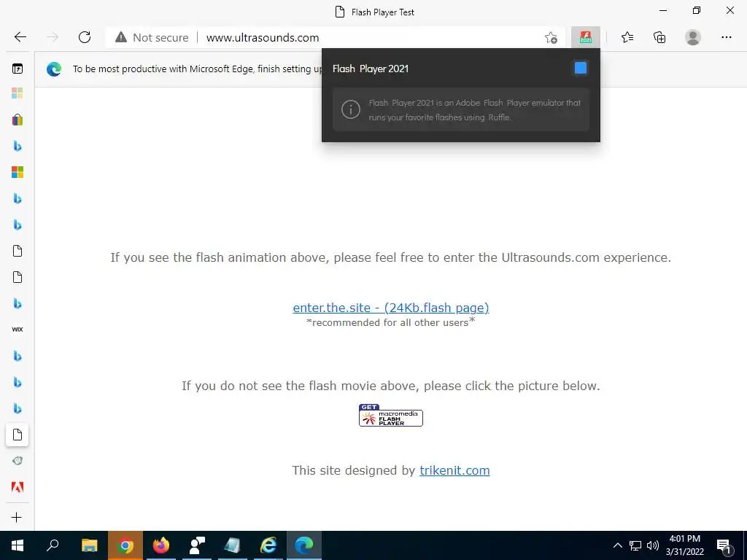Click the Flash Player Test window title

pos(382,12)
